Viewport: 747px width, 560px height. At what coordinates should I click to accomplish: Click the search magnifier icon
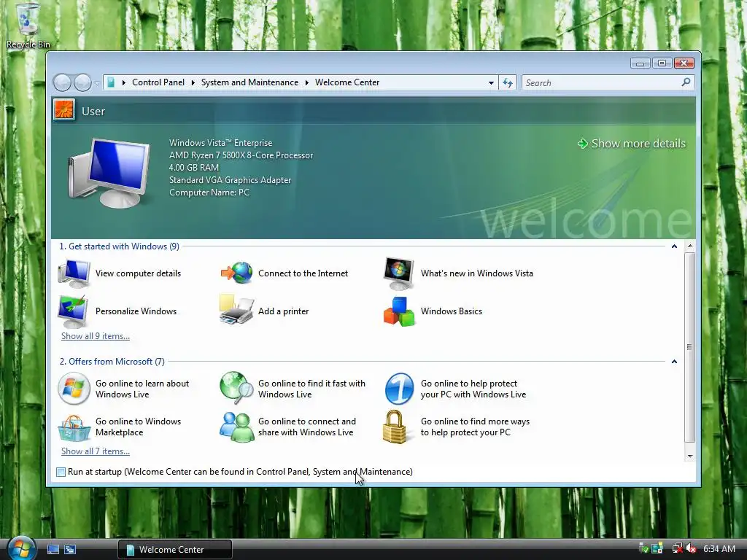pyautogui.click(x=686, y=82)
